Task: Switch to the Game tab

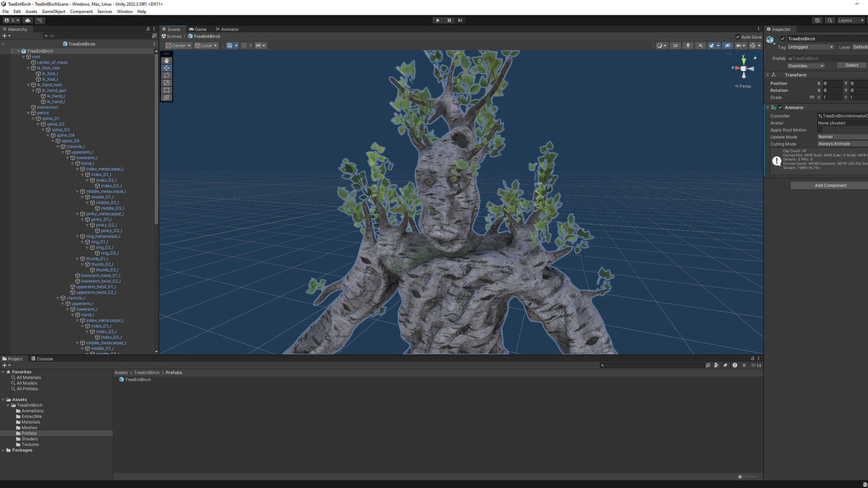Action: point(197,30)
